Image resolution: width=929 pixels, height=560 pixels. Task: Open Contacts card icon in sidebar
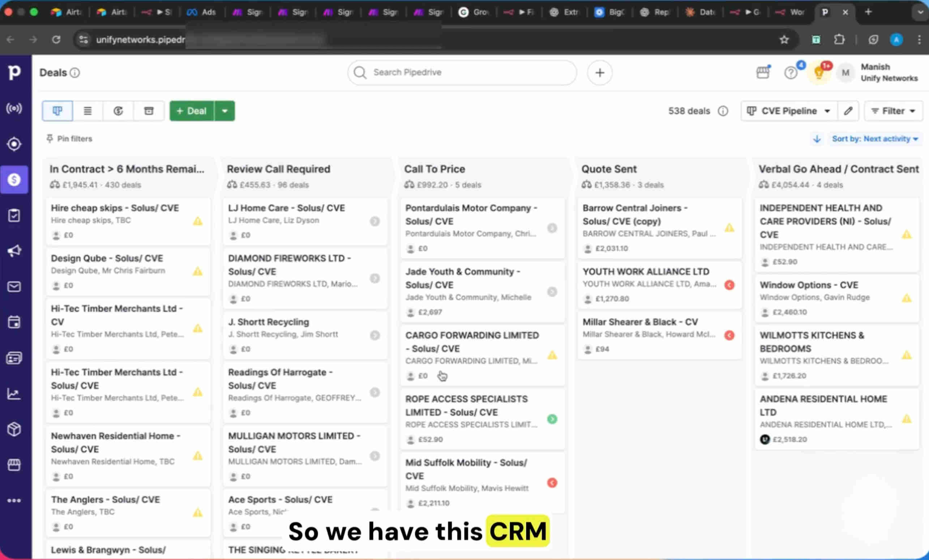(x=14, y=358)
